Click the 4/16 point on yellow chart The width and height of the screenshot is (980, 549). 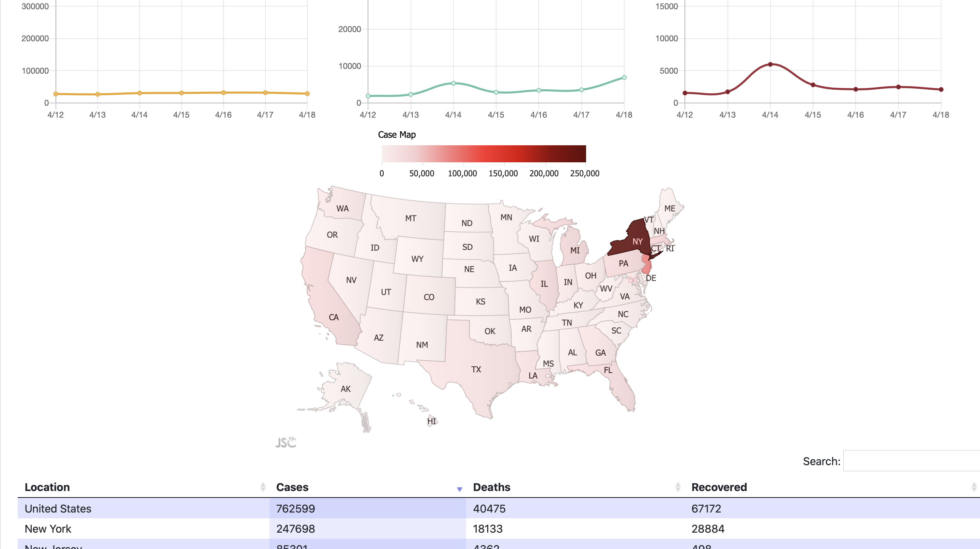(223, 92)
